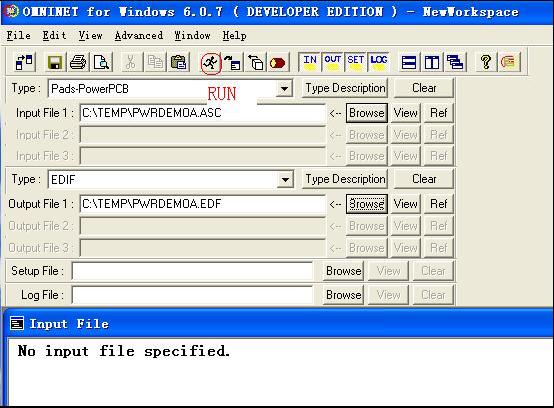The width and height of the screenshot is (554, 408).
Task: Click the Cut scissors icon
Action: pos(131,63)
